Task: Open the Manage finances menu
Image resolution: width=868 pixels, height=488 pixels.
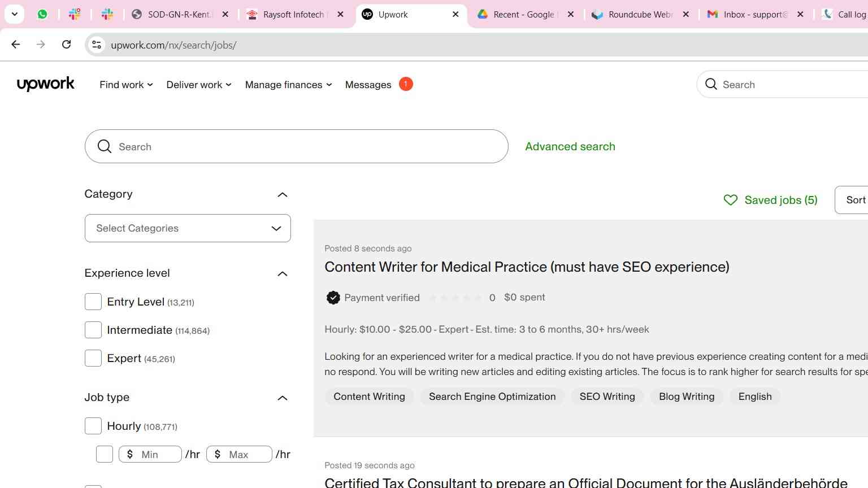Action: (288, 85)
